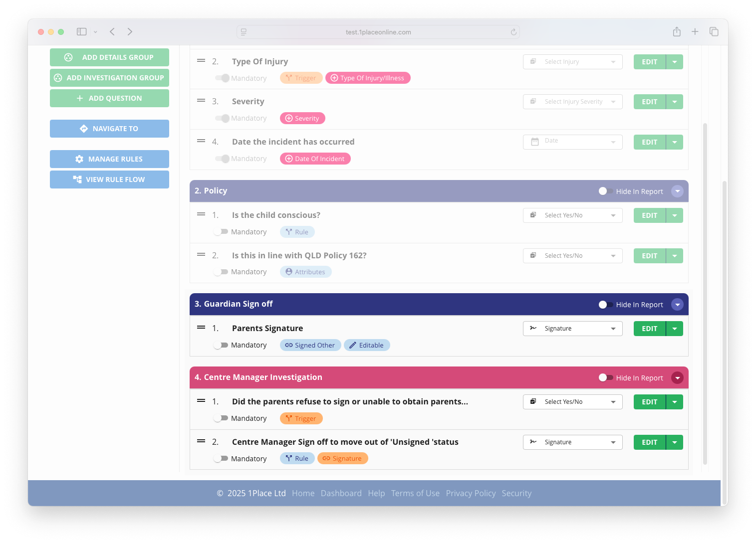Click the Add Question button

109,98
